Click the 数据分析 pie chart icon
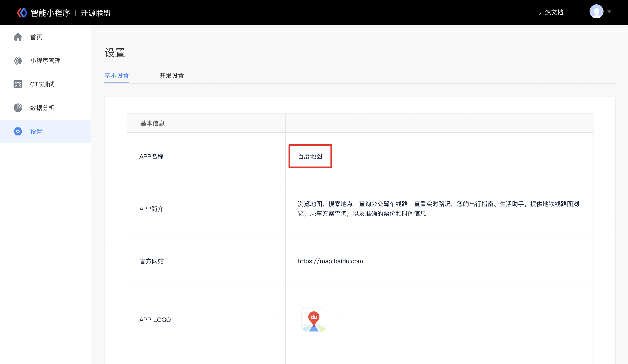 click(x=18, y=108)
